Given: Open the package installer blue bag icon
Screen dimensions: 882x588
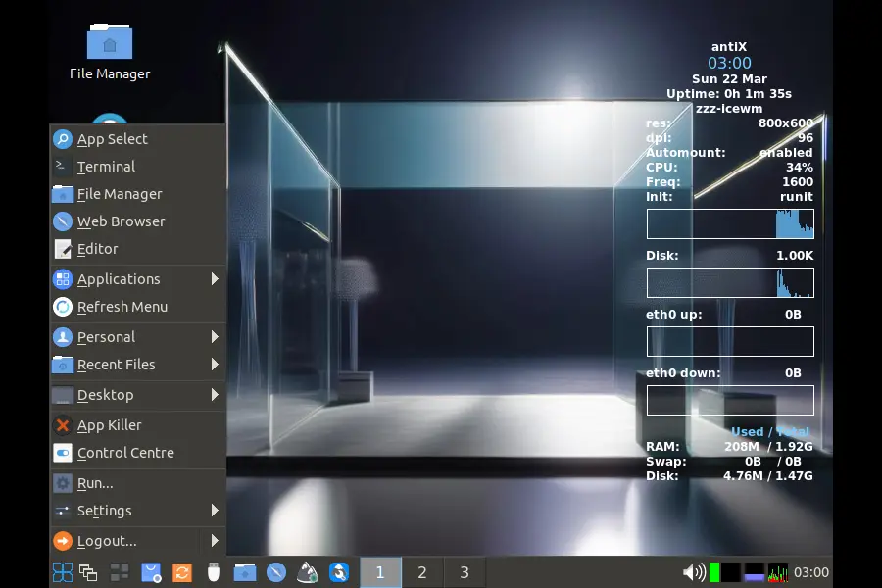Looking at the screenshot, I should coord(152,572).
